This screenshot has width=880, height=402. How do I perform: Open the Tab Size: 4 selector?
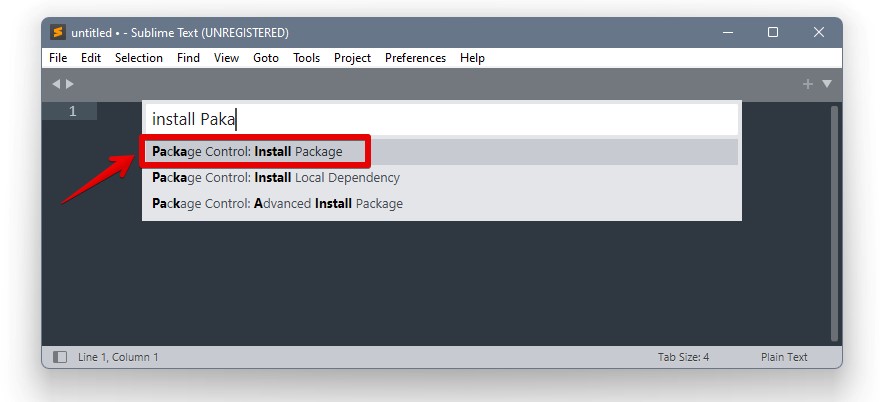(683, 357)
